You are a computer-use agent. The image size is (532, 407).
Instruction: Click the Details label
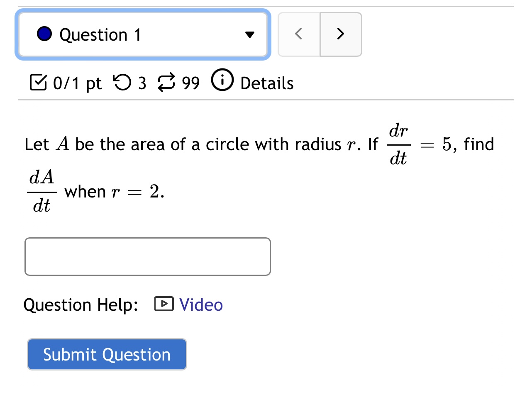tap(266, 83)
